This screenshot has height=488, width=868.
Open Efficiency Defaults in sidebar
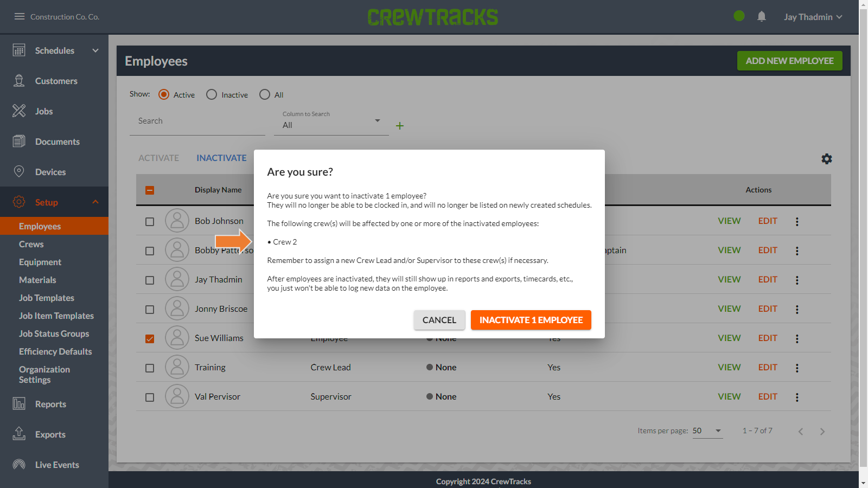click(55, 351)
